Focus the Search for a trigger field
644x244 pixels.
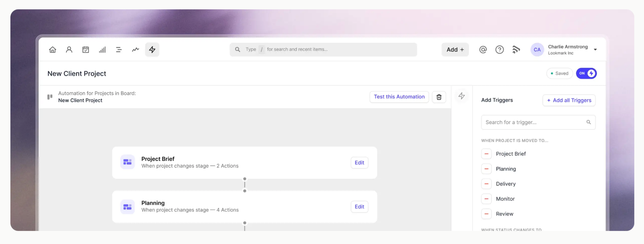(x=538, y=122)
